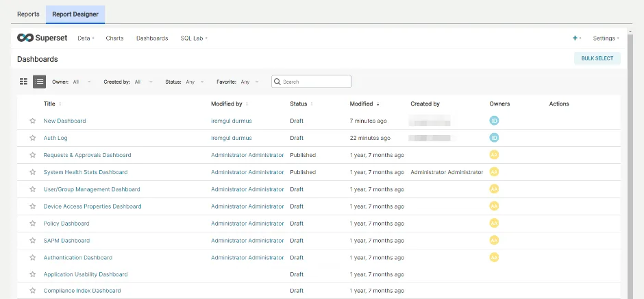Open Compliance Index Dashboard
This screenshot has width=644, height=299.
tap(82, 291)
